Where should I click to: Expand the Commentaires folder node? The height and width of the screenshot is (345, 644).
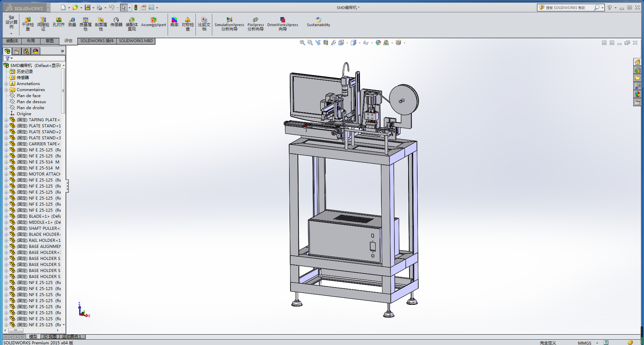[6, 90]
